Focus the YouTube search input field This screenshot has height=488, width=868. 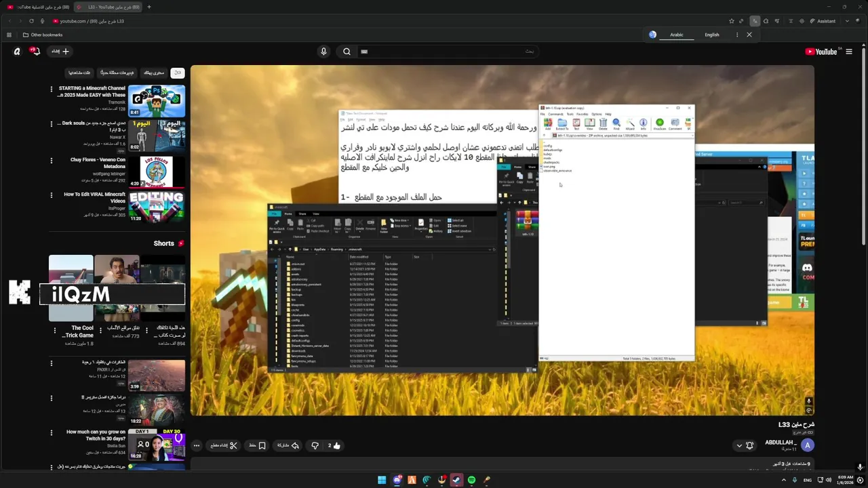click(448, 52)
